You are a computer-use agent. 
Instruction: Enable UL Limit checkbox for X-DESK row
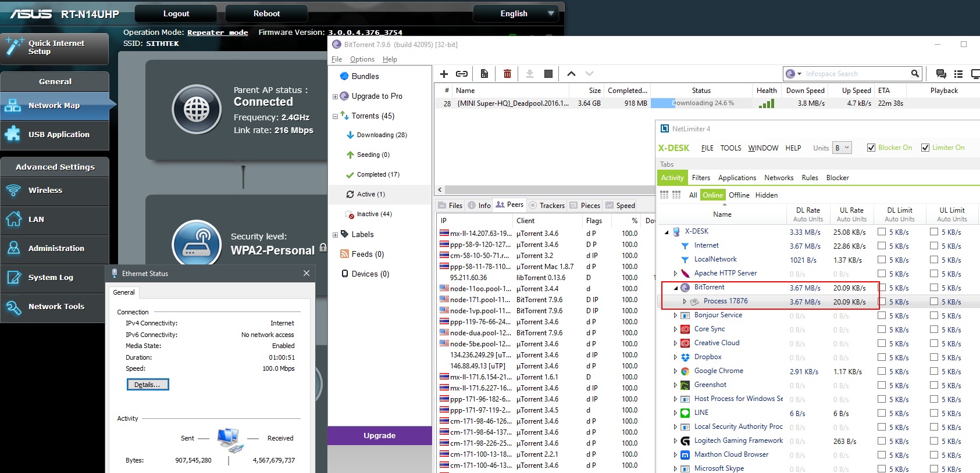pos(934,232)
